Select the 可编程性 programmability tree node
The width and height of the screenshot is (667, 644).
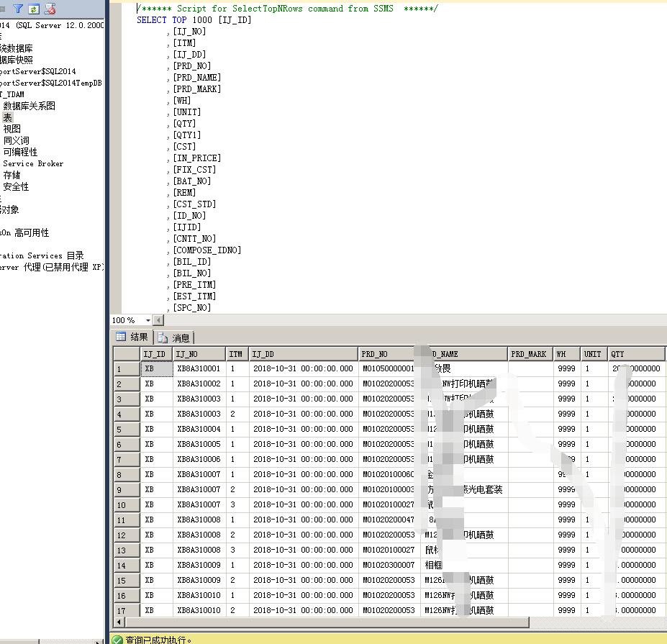[x=20, y=152]
